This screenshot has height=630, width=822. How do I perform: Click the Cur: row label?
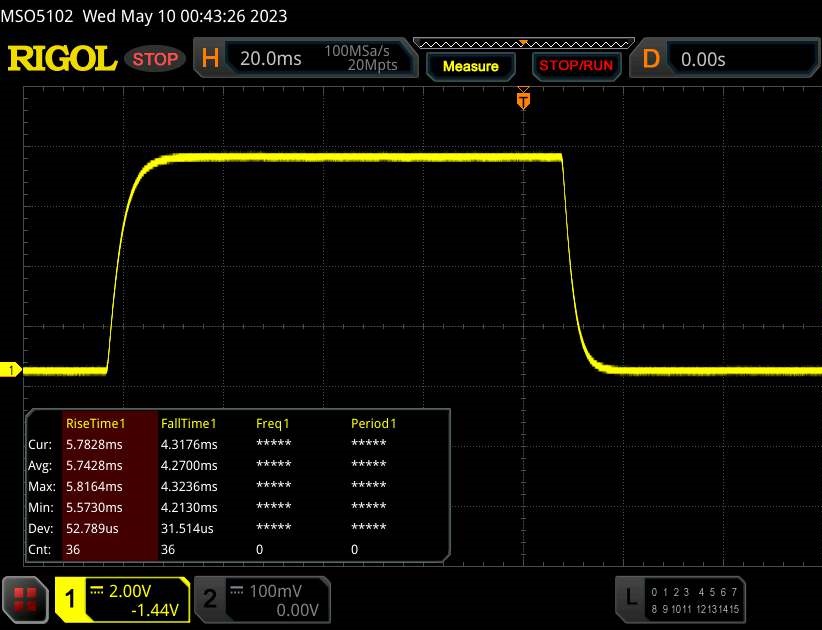coord(40,444)
